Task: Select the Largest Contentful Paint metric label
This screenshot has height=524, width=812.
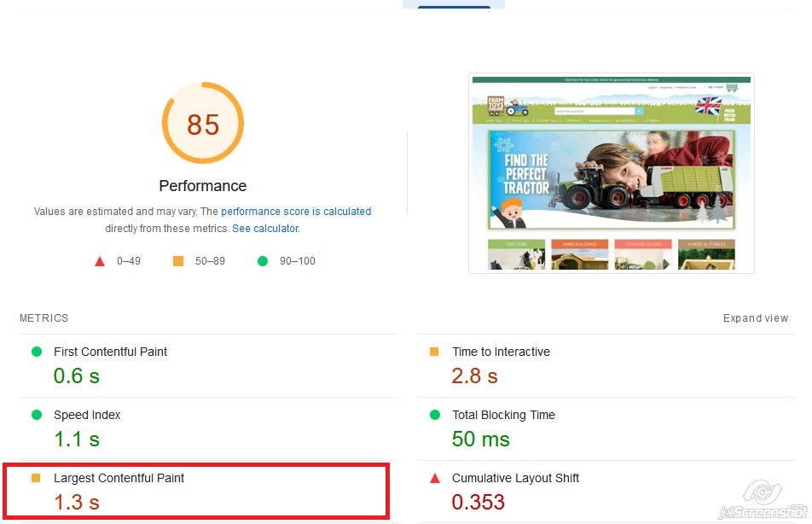Action: [x=119, y=478]
